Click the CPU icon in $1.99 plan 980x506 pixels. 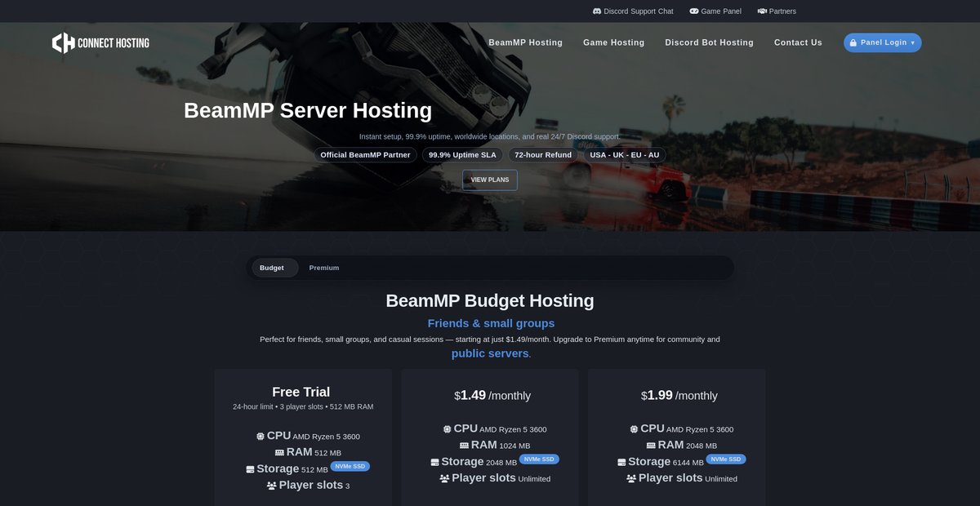[x=635, y=429]
